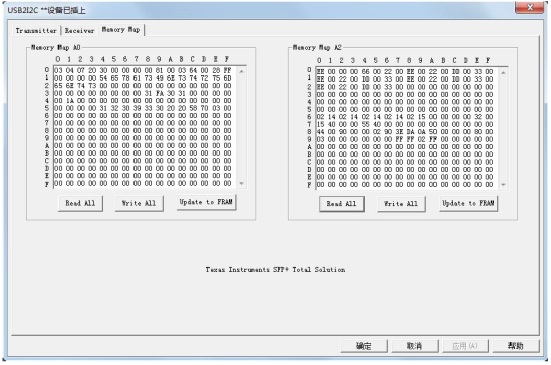Click the 取消 (Cancel) button

(414, 346)
